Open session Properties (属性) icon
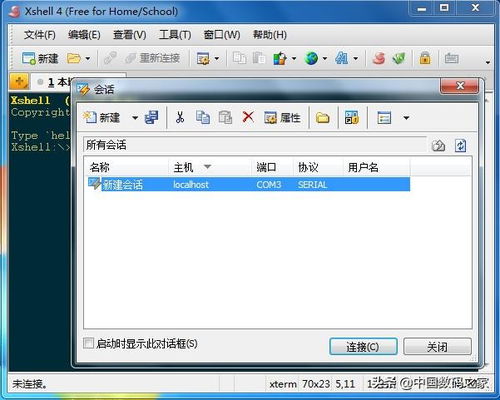This screenshot has height=400, width=500. pyautogui.click(x=282, y=117)
